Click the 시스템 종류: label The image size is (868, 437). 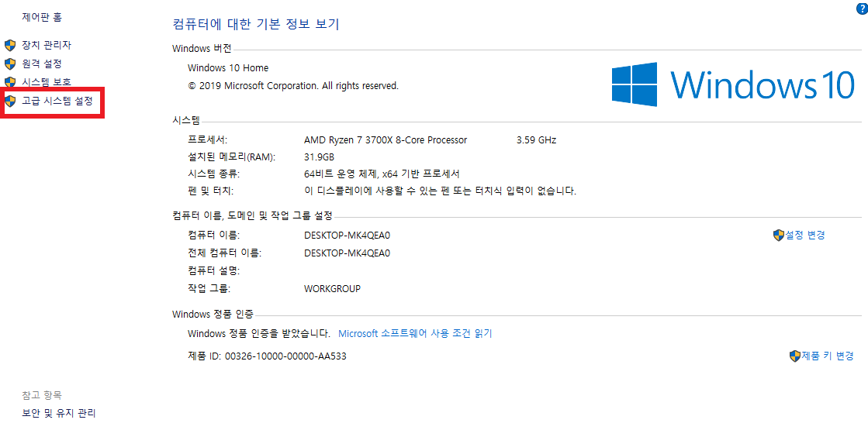(213, 174)
